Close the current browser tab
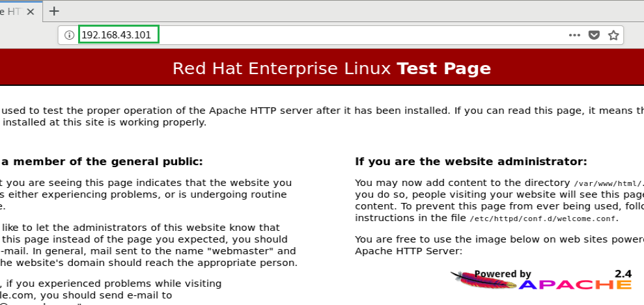 (x=31, y=12)
